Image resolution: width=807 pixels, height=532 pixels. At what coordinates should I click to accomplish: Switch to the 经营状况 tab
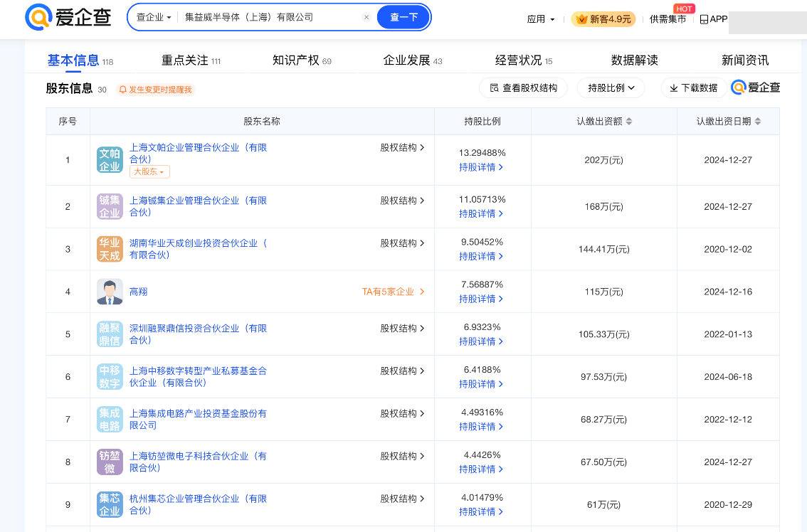[x=523, y=60]
